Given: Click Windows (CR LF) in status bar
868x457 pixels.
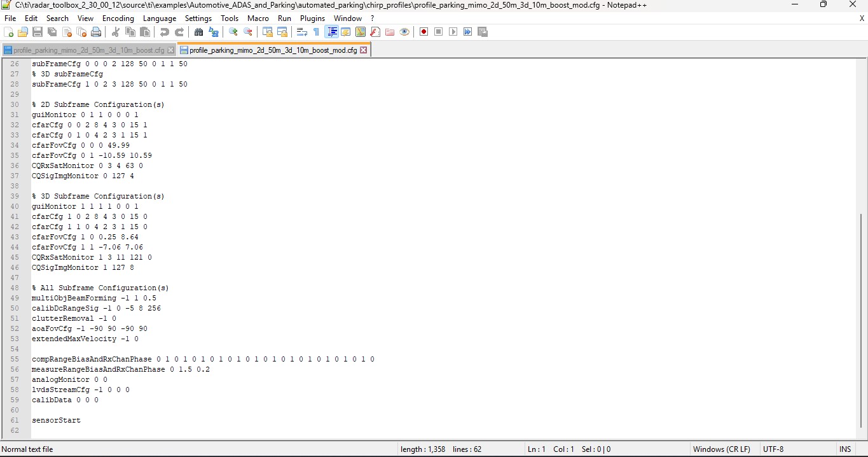Looking at the screenshot, I should coord(722,449).
